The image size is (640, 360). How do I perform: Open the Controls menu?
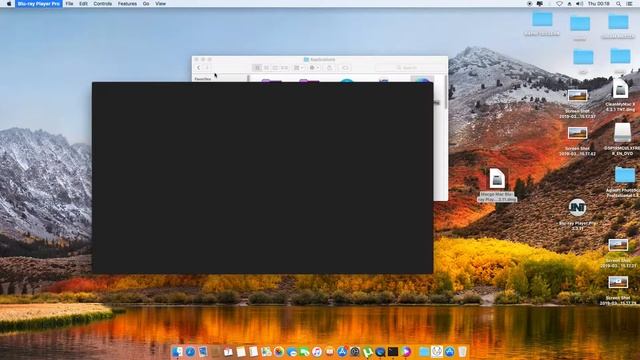(x=102, y=4)
